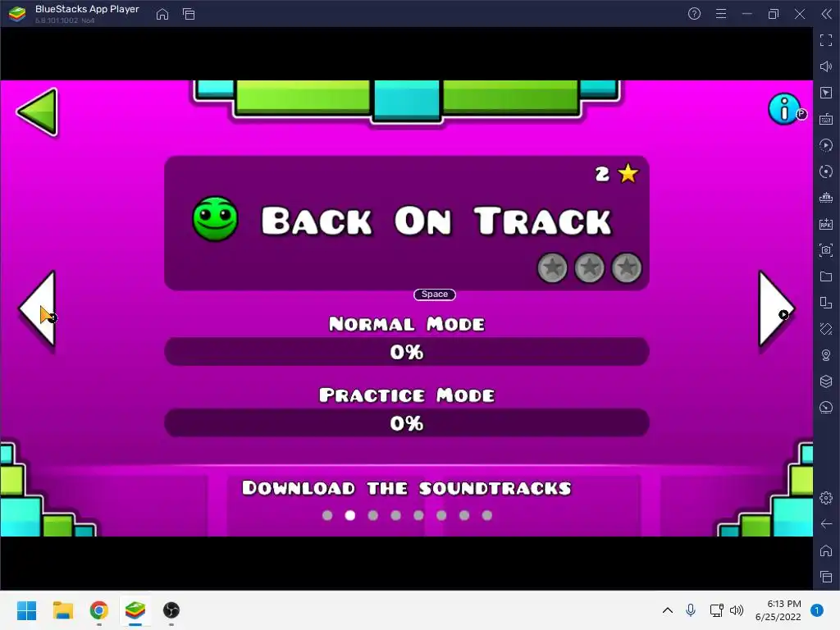Click the Normal Mode progress bar
The height and width of the screenshot is (630, 840).
[x=407, y=352]
